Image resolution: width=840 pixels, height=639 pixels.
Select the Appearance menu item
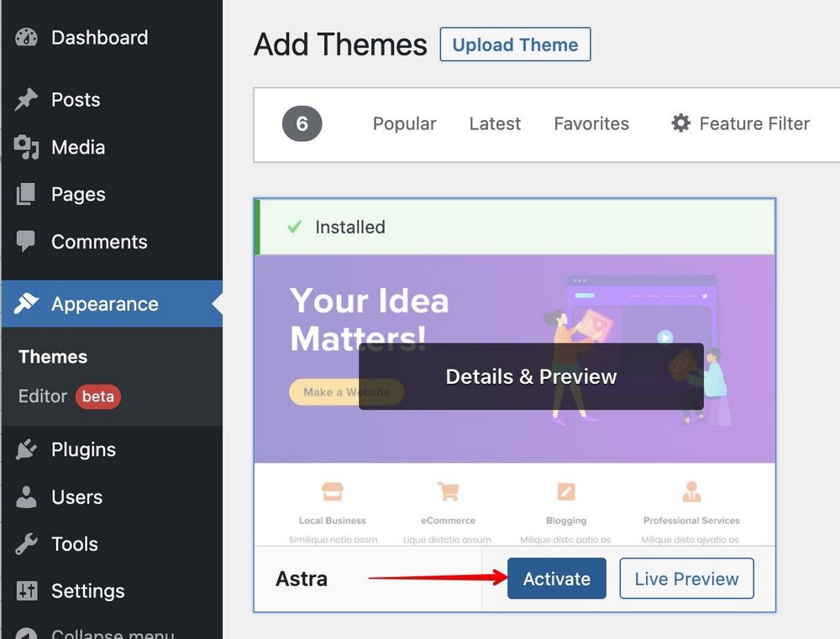(112, 304)
